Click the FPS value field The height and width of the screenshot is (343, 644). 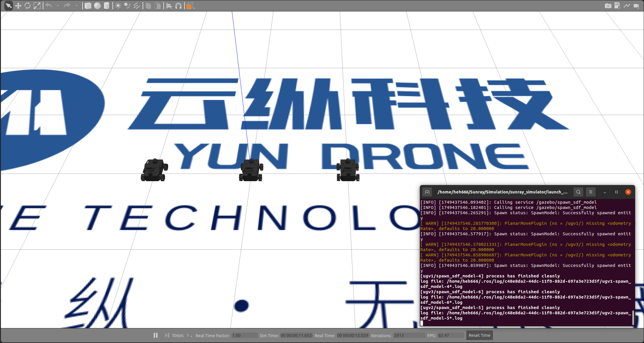[x=451, y=335]
